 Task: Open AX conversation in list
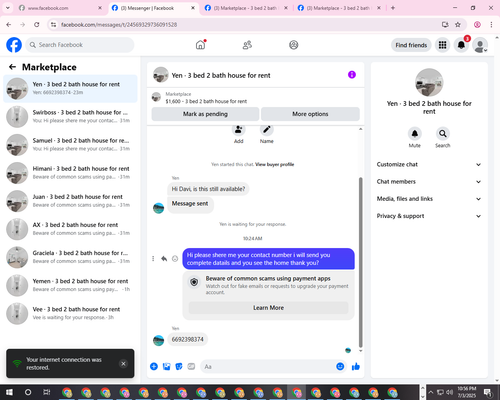70,229
